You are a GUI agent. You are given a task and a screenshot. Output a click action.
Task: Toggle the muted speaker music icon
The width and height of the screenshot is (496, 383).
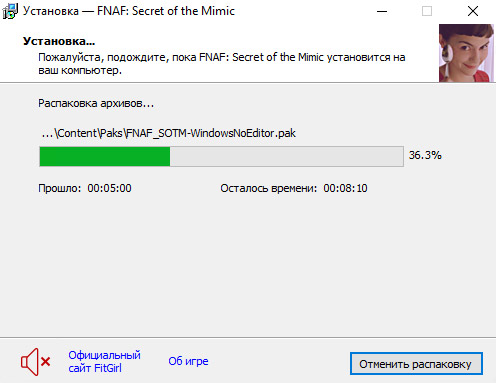(35, 362)
